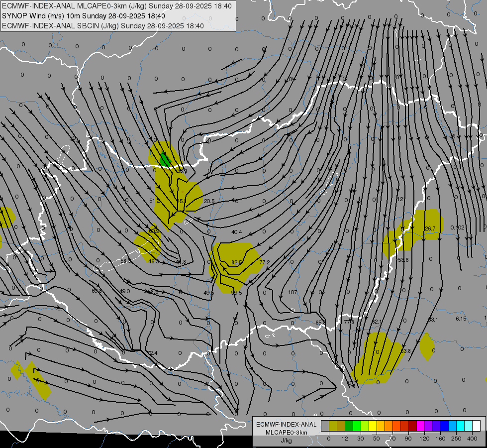Click the SBCIN title line in header

(x=103, y=26)
